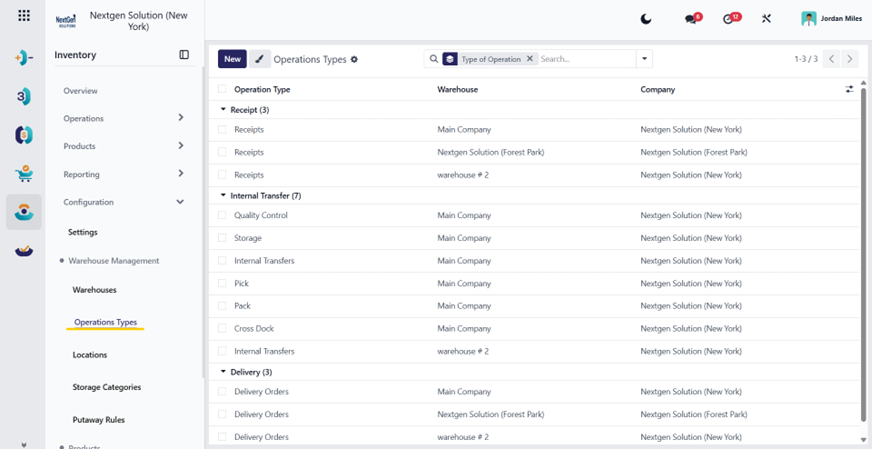This screenshot has height=449, width=872.
Task: Collapse the Configuration menu chevron
Action: 180,202
